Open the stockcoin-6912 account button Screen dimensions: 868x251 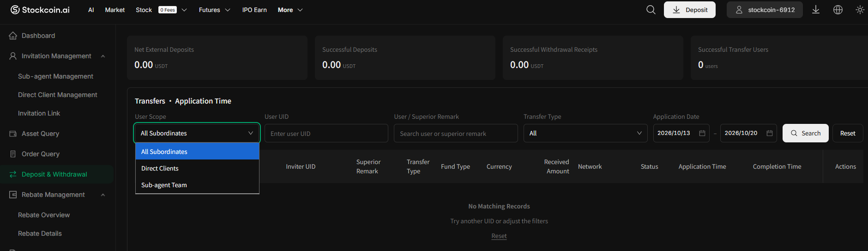[x=765, y=10]
